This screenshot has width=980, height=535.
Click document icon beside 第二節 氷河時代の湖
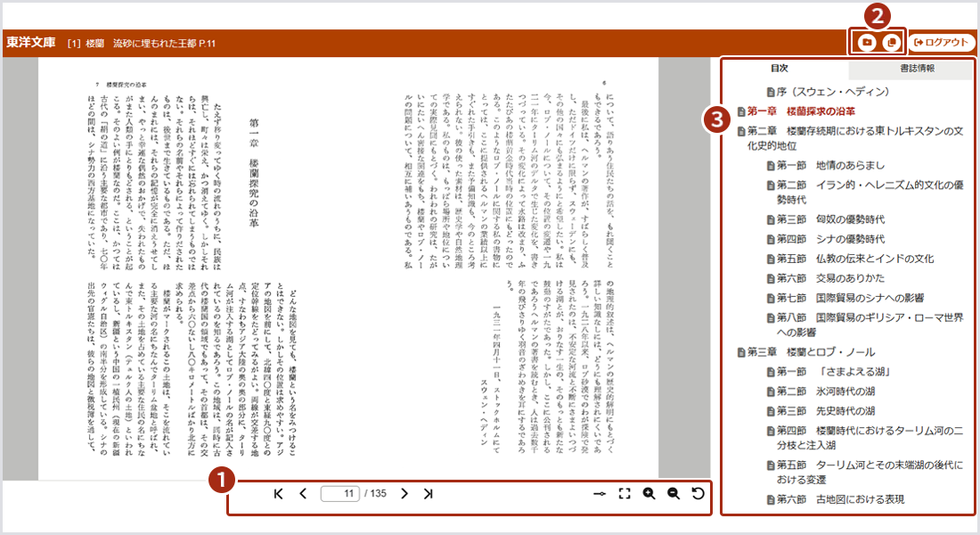[771, 391]
